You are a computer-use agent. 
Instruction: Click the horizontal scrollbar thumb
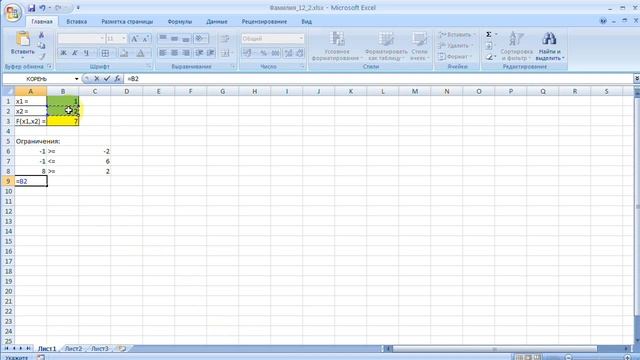[x=494, y=349]
